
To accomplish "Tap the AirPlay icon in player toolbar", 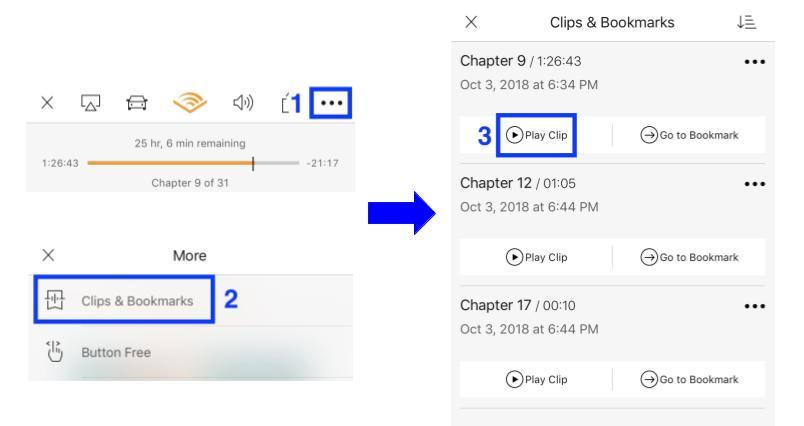I will tap(90, 103).
